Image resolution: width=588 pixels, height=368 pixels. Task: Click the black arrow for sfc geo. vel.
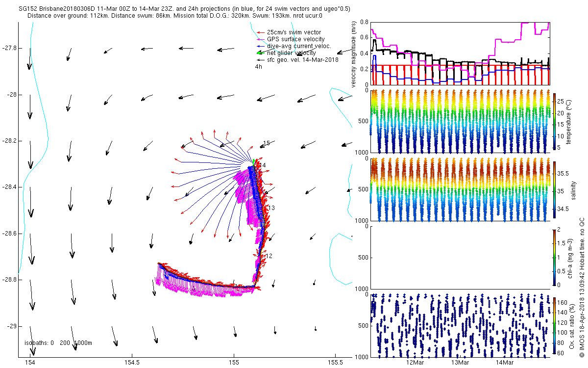click(x=260, y=59)
